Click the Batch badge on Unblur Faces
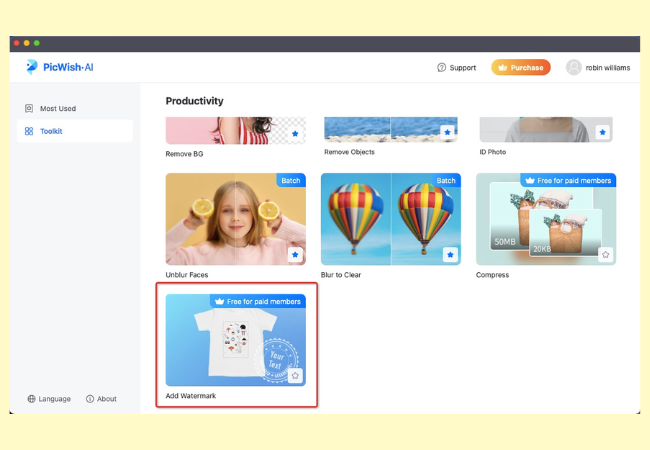Image resolution: width=650 pixels, height=450 pixels. pos(291,181)
